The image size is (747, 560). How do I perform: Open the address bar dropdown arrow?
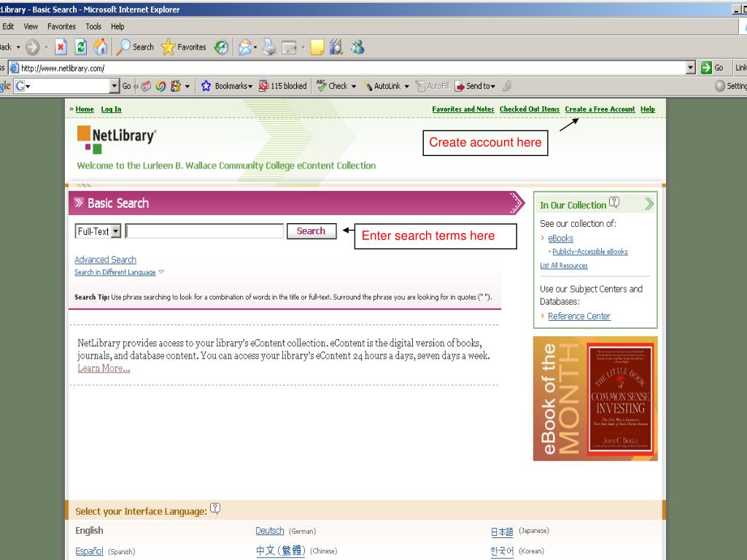[691, 68]
